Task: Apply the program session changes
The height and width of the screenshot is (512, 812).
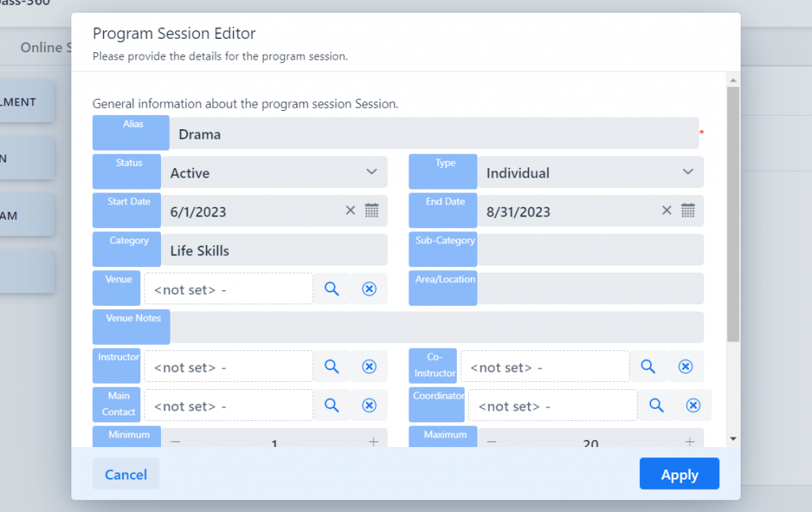Action: coord(680,474)
